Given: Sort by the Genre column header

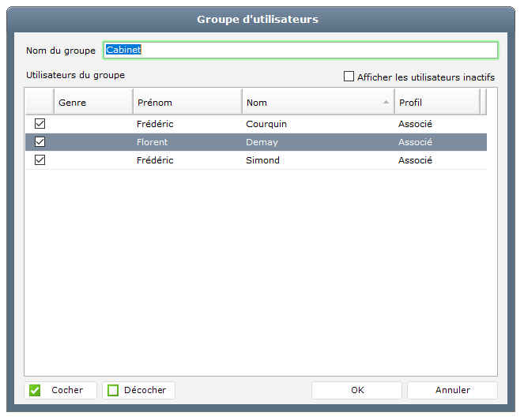Looking at the screenshot, I should click(x=92, y=103).
